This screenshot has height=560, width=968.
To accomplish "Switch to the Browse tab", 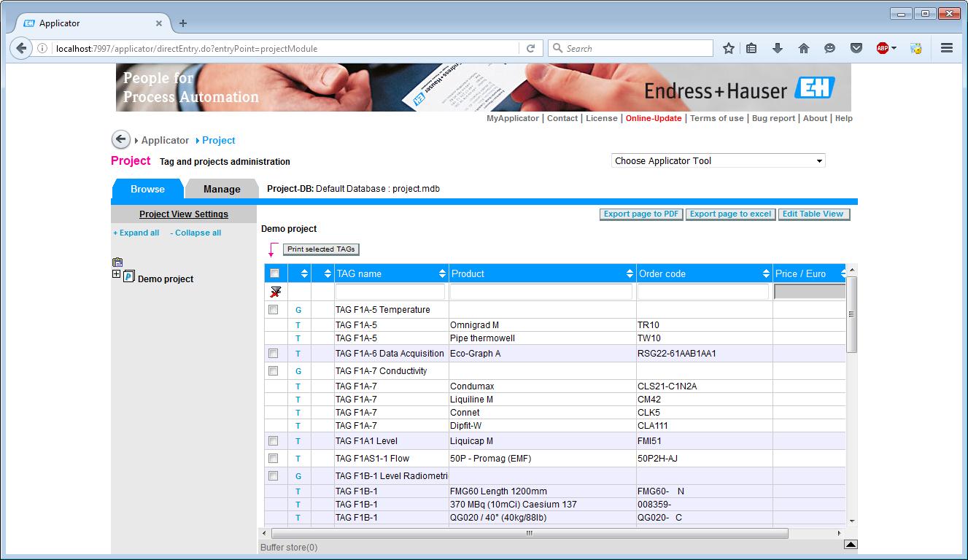I will pyautogui.click(x=148, y=189).
